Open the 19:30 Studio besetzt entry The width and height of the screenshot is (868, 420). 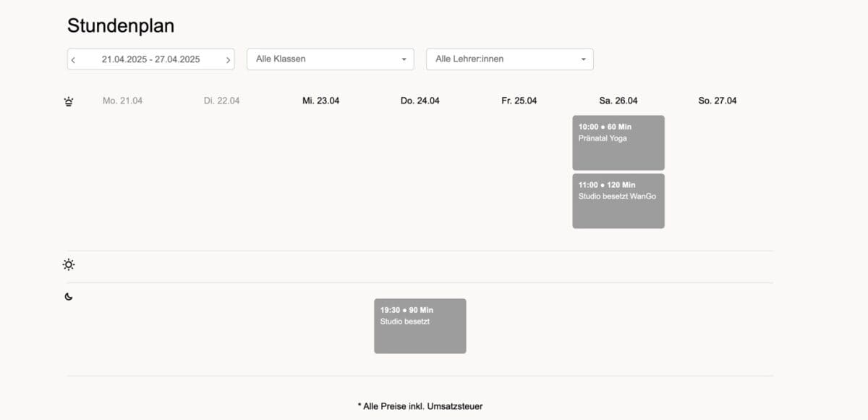coord(420,326)
